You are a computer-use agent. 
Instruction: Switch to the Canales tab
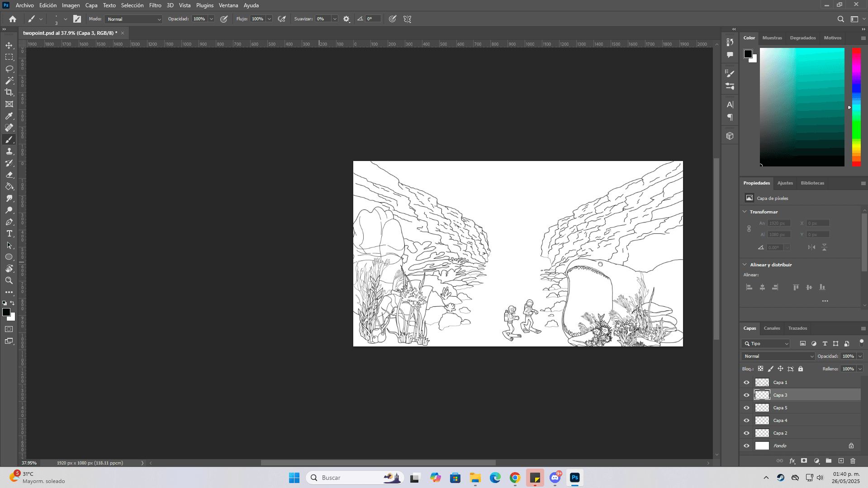tap(772, 328)
